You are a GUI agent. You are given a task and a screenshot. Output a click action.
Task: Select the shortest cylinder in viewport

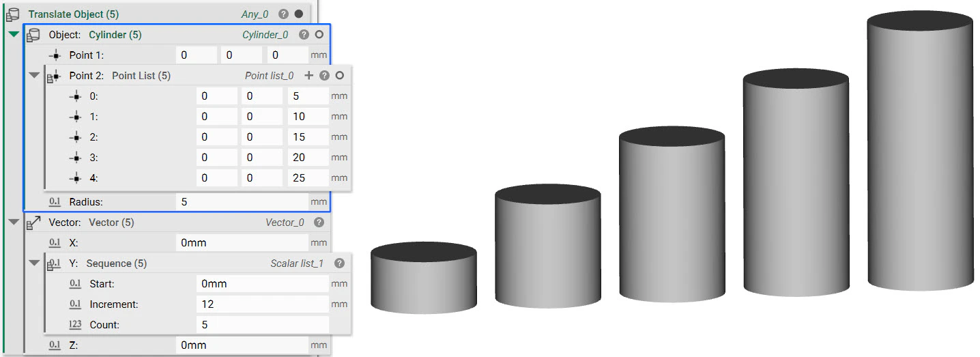(x=424, y=278)
